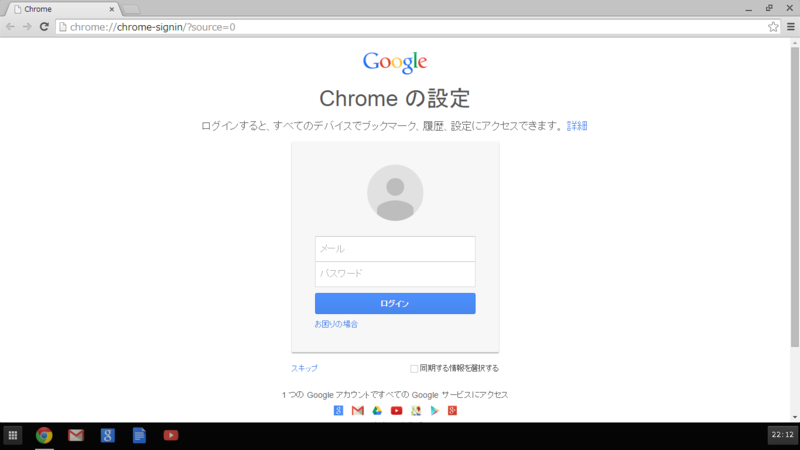Open Google Drive icon in services row
The height and width of the screenshot is (450, 800).
click(x=377, y=411)
